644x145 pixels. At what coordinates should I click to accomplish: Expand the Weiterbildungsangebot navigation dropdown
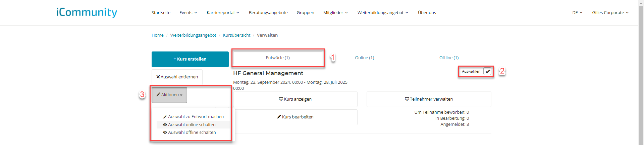(x=383, y=12)
